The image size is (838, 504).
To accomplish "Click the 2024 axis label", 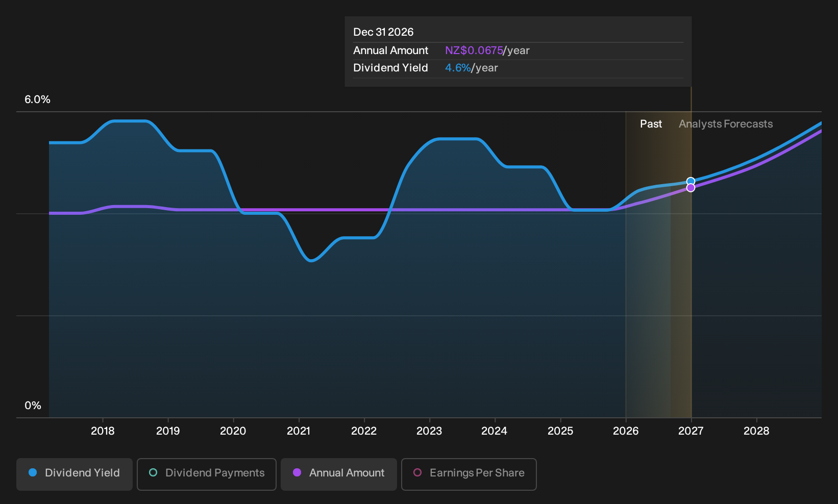I will tap(494, 431).
